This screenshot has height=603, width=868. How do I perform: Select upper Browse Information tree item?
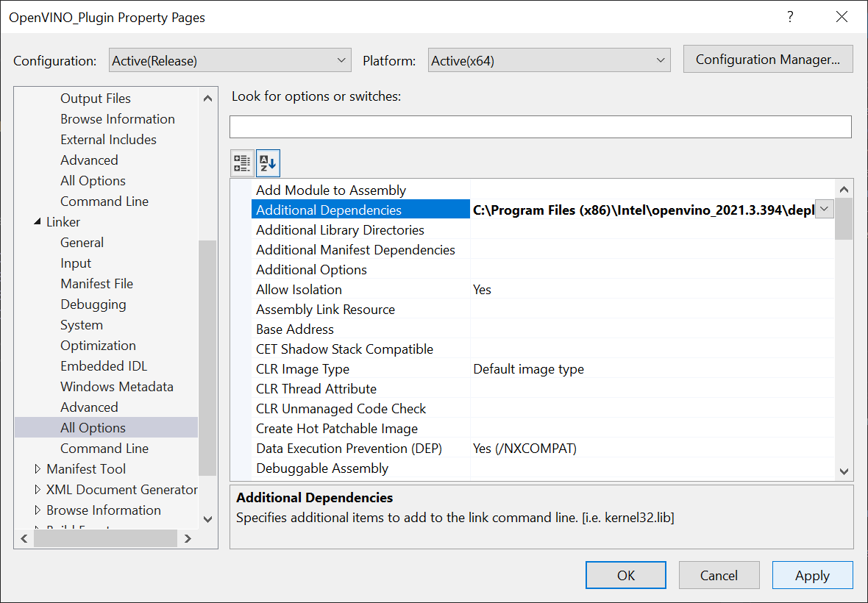[118, 119]
